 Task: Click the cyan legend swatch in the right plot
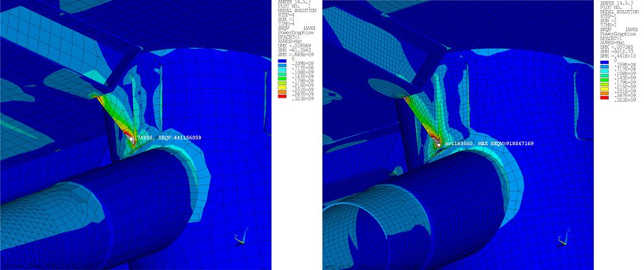point(605,71)
